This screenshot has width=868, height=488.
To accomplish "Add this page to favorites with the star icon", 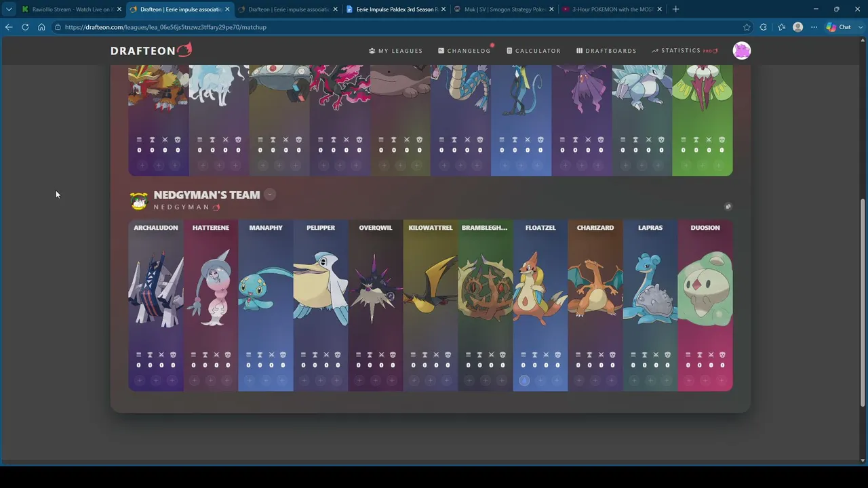I will coord(747,27).
